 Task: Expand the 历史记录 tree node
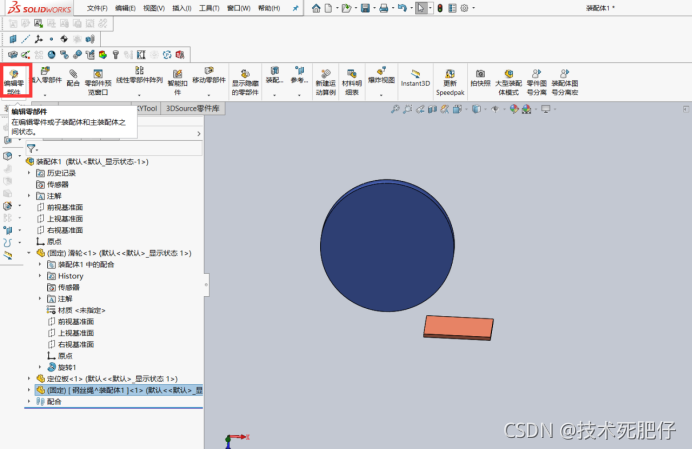(x=29, y=173)
